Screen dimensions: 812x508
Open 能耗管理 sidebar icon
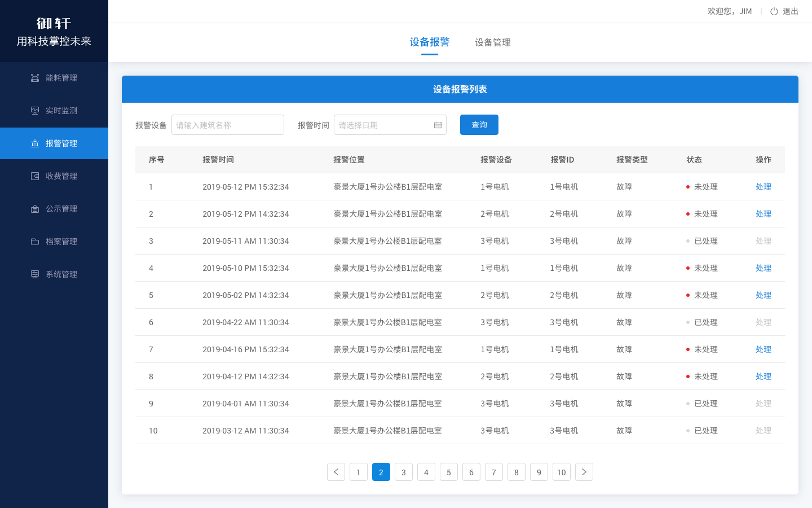(35, 78)
